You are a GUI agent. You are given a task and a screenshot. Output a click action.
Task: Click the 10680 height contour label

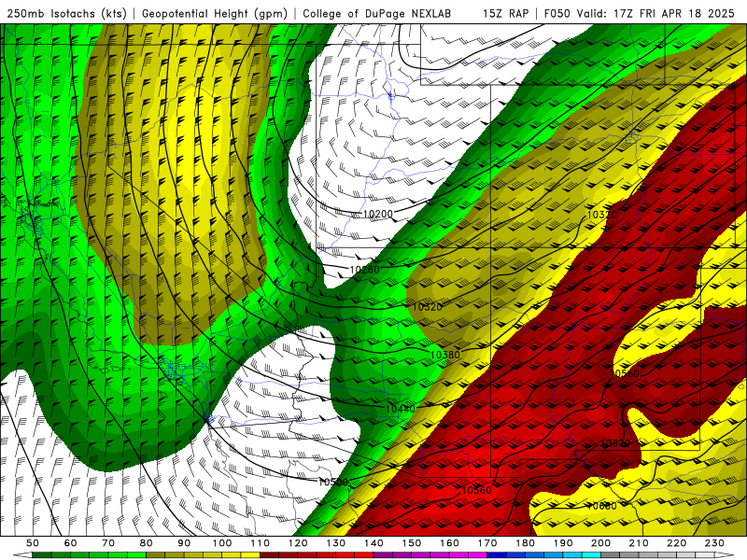coord(601,506)
